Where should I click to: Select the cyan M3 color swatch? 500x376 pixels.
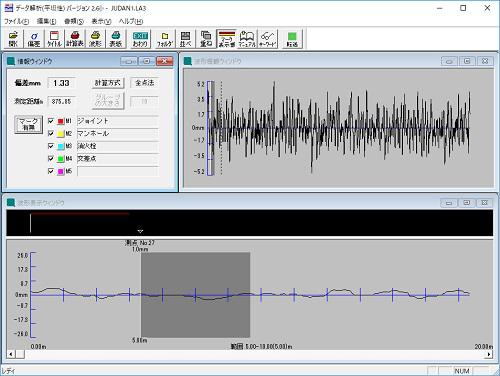click(x=61, y=146)
